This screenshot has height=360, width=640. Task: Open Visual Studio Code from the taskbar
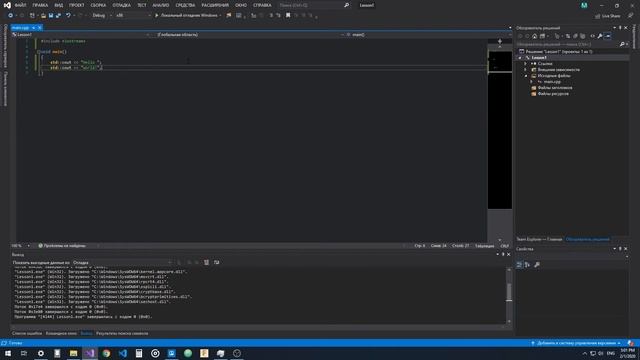[122, 353]
